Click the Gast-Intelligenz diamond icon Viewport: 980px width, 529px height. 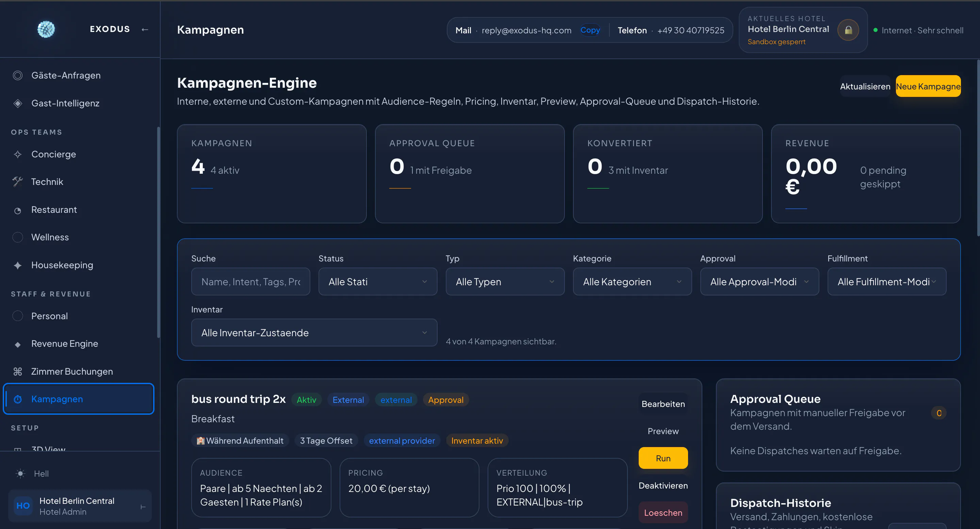click(x=17, y=103)
